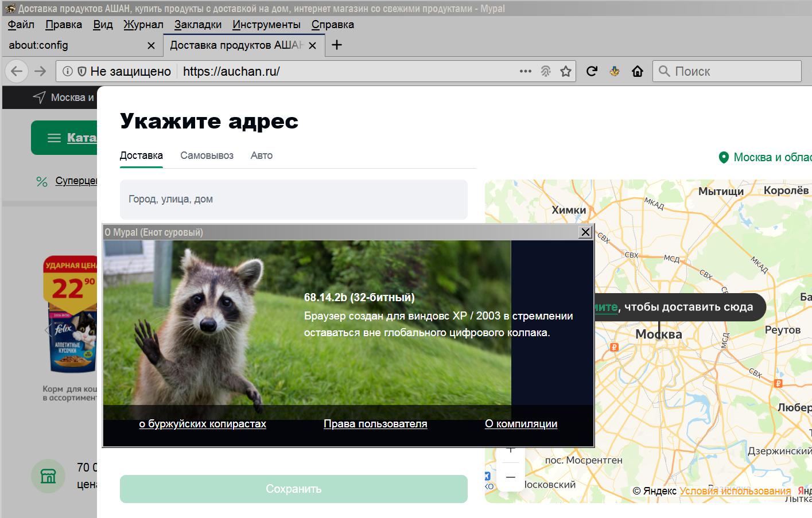Open the Инструменты menu

tap(266, 25)
